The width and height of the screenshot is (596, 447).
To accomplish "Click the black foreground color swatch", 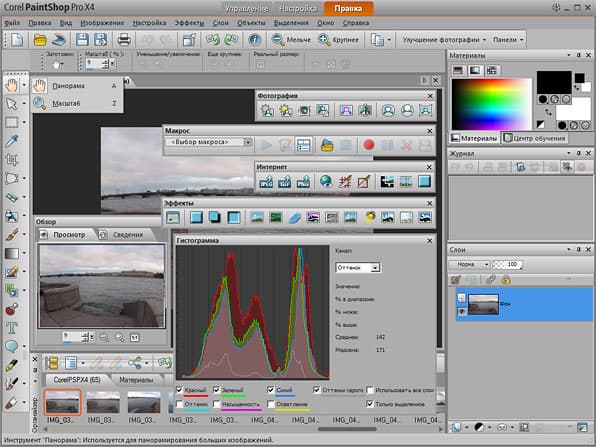I will pyautogui.click(x=554, y=82).
